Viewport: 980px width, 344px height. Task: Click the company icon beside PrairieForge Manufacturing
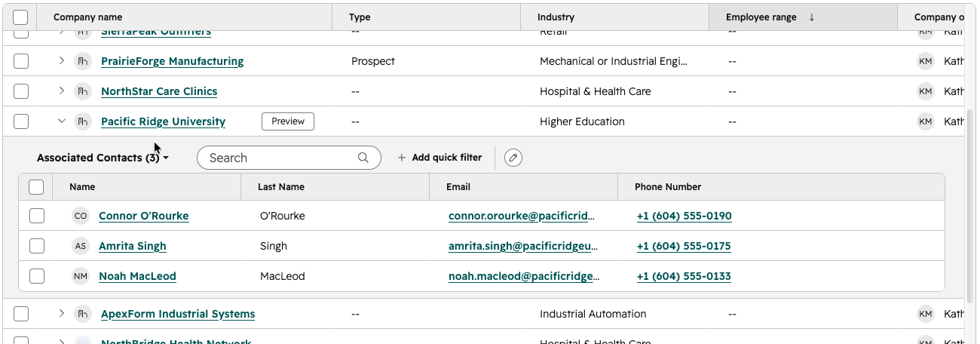(x=82, y=61)
